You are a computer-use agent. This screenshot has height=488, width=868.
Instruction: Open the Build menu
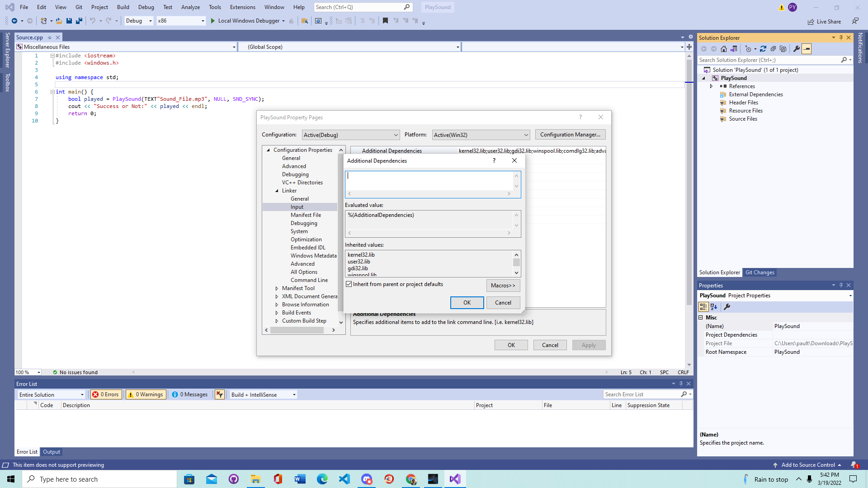pos(123,7)
